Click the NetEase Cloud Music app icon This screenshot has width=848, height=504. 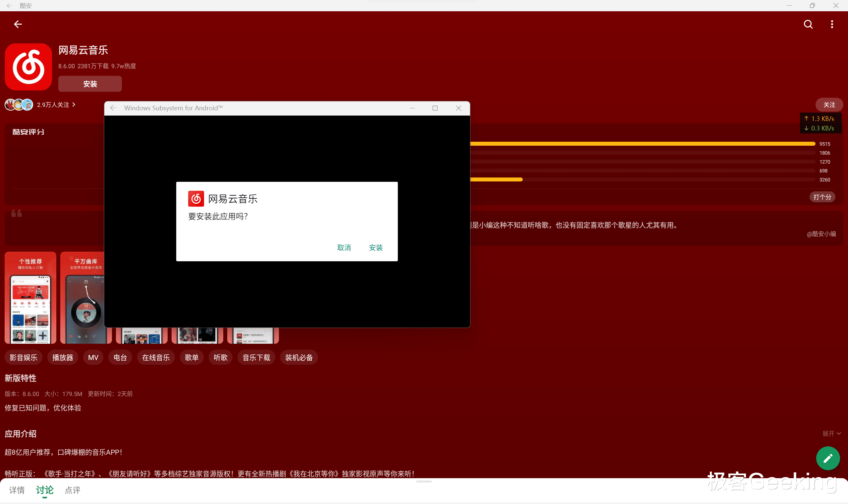coord(28,67)
